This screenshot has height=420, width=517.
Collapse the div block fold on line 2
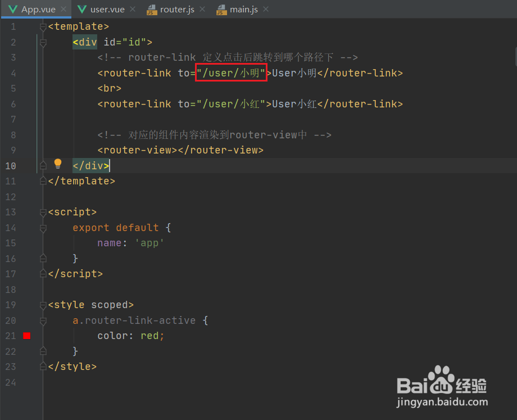[x=43, y=43]
